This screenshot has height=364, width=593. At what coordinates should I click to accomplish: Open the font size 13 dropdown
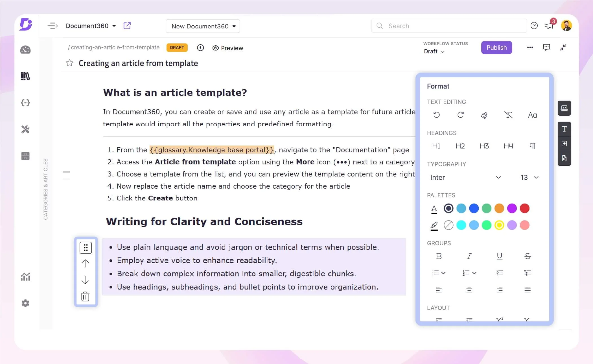pos(529,177)
